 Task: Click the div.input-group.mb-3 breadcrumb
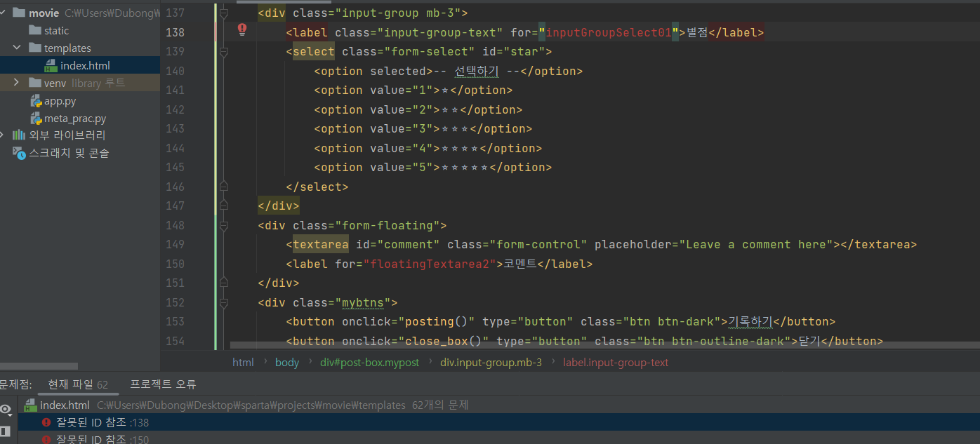[491, 363]
